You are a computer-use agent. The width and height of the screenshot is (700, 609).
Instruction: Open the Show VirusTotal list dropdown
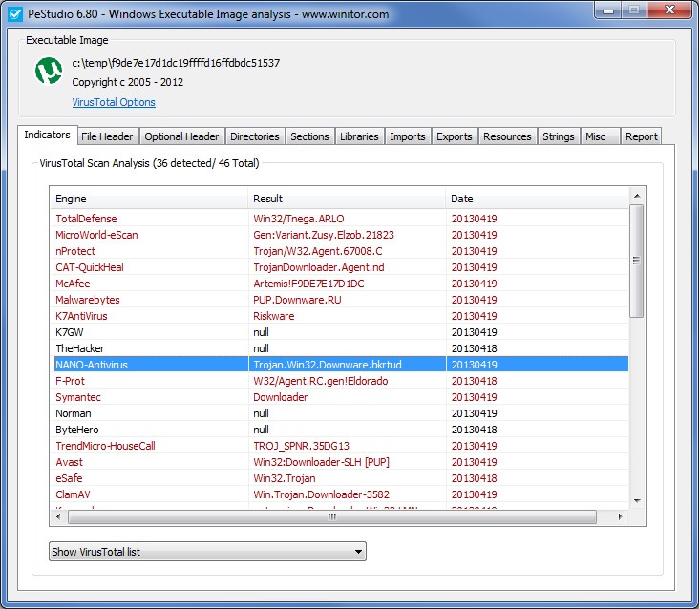pos(207,552)
